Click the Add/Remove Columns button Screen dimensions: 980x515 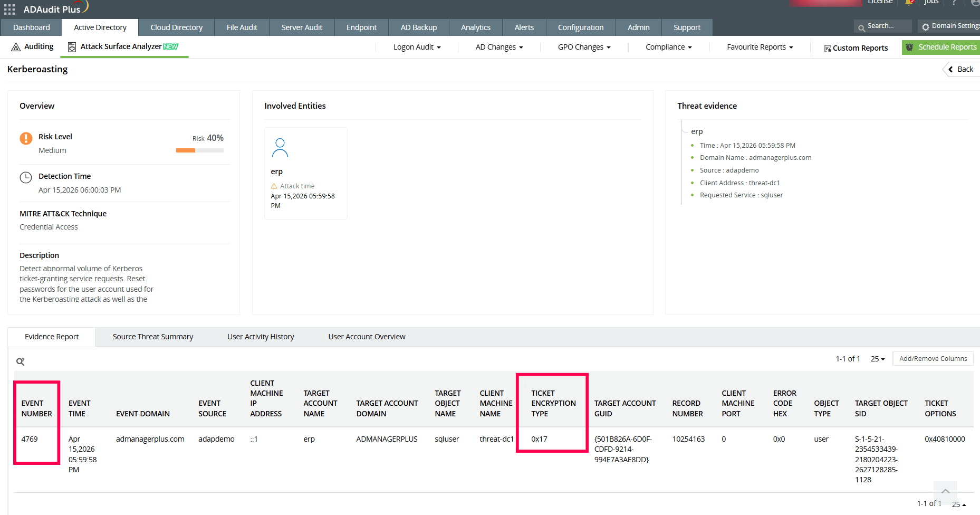933,359
